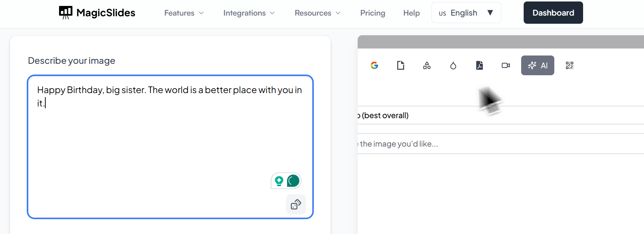Select the video camera icon
Screen dimensions: 644x234
point(505,66)
